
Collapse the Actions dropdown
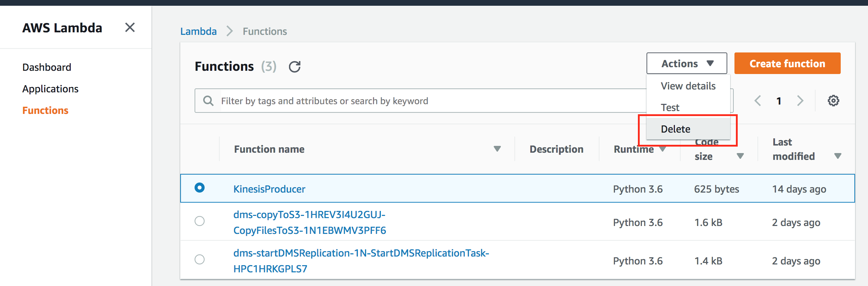[686, 64]
